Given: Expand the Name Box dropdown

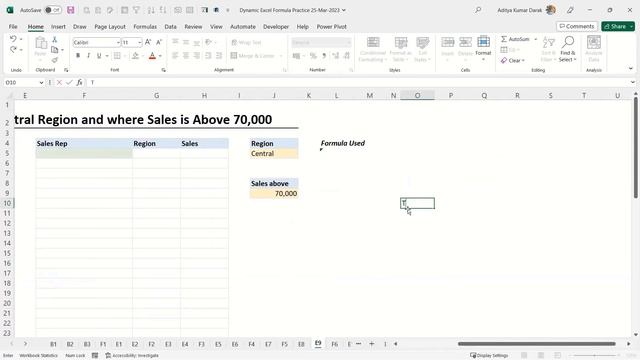Looking at the screenshot, I should [x=41, y=82].
